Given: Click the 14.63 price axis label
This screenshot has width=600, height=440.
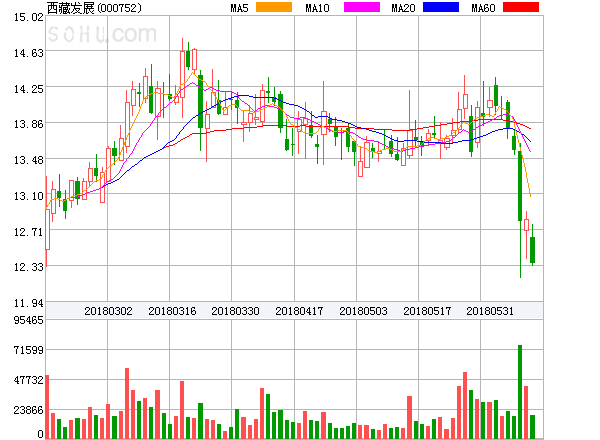Looking at the screenshot, I should (29, 53).
